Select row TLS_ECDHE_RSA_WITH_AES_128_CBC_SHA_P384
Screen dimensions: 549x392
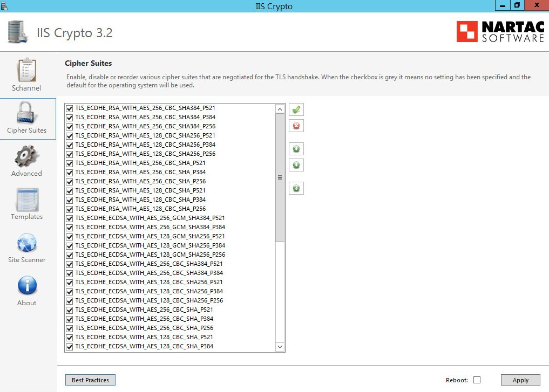(x=170, y=200)
